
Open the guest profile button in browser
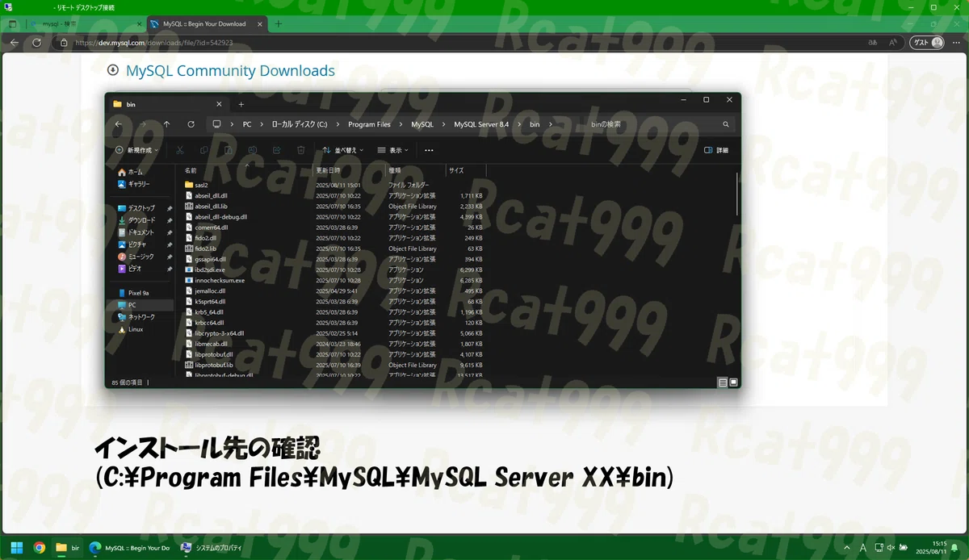928,42
